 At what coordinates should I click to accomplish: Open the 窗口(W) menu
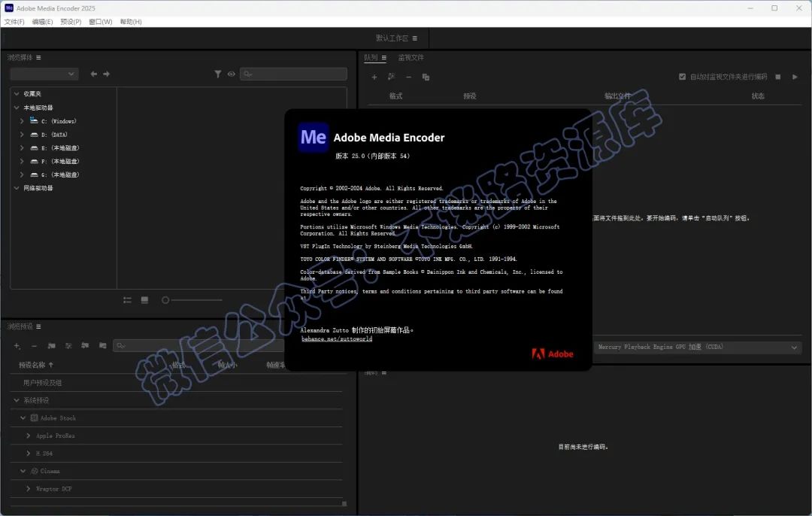(x=101, y=22)
